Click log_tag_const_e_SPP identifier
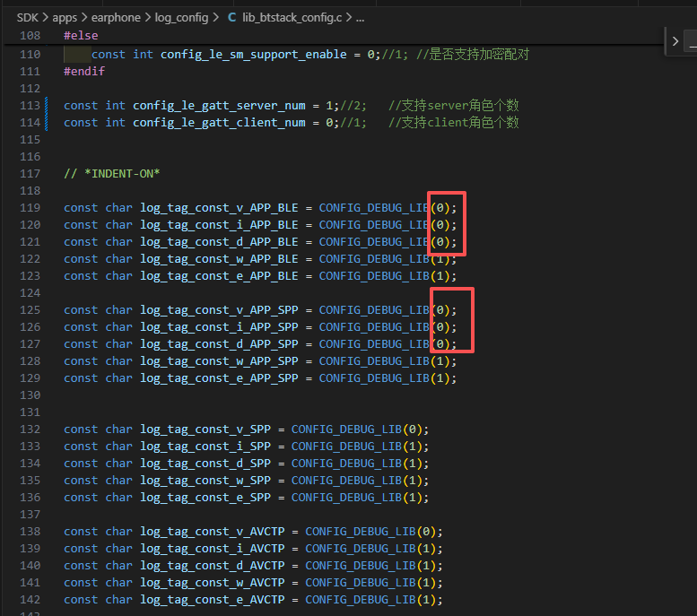 [x=205, y=498]
